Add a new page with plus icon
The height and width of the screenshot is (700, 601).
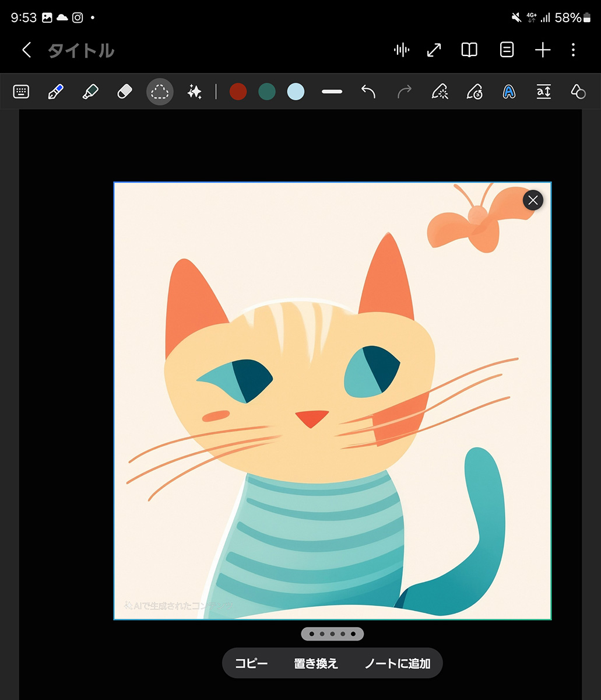(x=543, y=50)
